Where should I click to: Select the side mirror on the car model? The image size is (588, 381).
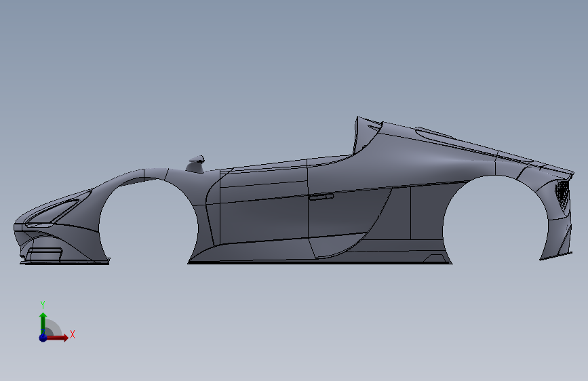tap(196, 164)
